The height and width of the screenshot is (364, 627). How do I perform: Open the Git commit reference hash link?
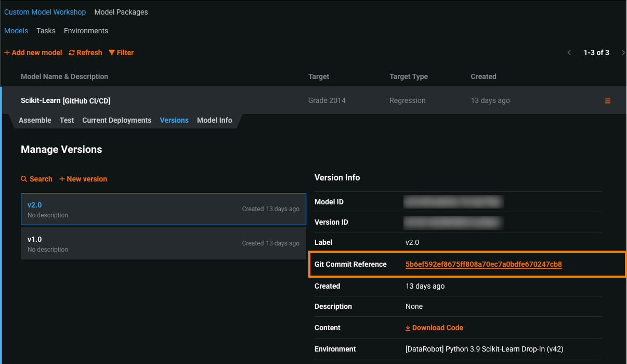pos(484,264)
